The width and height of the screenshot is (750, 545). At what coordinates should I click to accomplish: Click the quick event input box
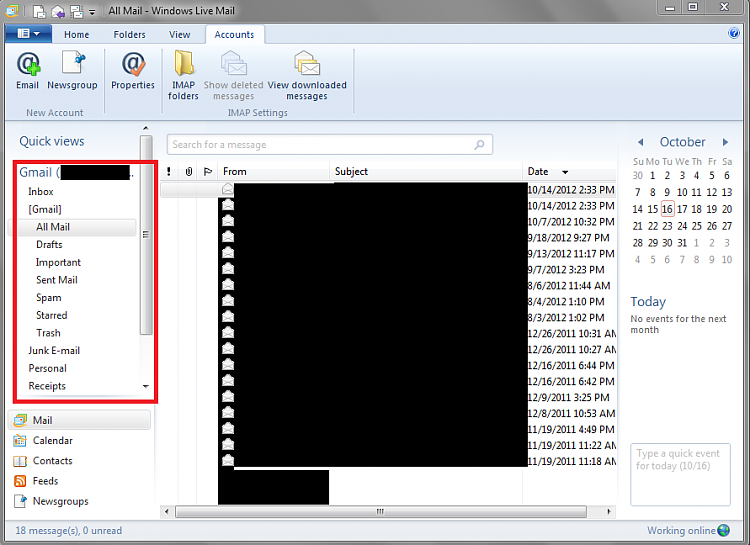point(680,474)
